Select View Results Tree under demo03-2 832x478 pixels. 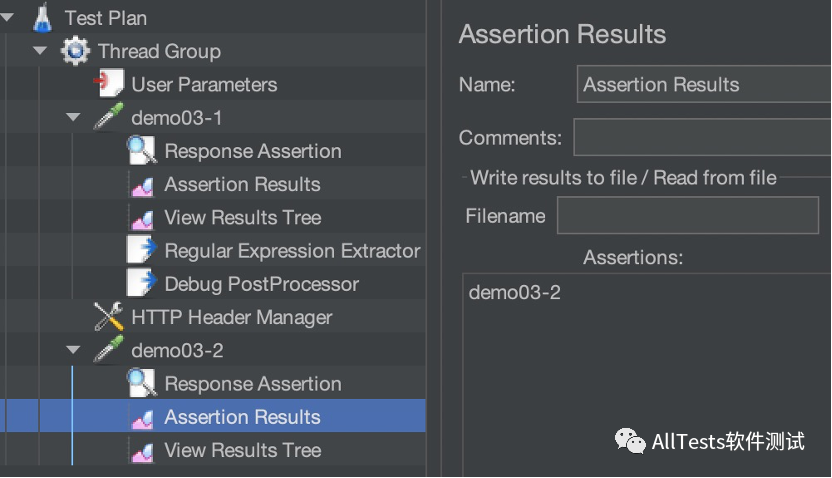pyautogui.click(x=242, y=450)
